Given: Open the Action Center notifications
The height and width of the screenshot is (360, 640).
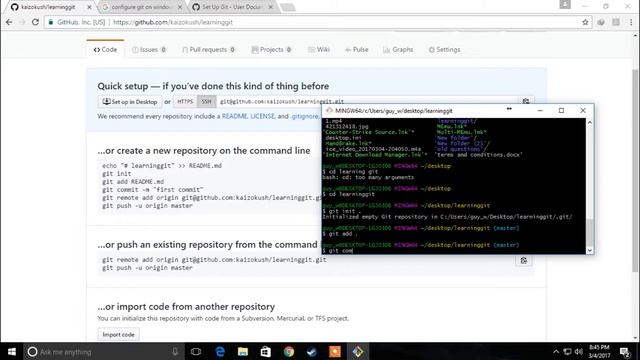Looking at the screenshot, I should [624, 351].
